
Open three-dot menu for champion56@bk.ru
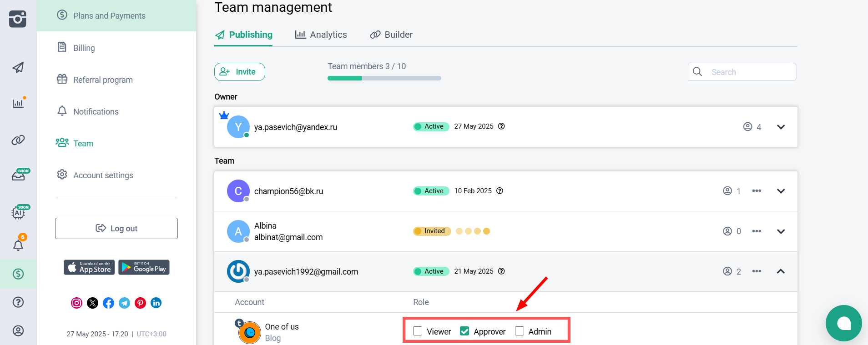(x=757, y=191)
